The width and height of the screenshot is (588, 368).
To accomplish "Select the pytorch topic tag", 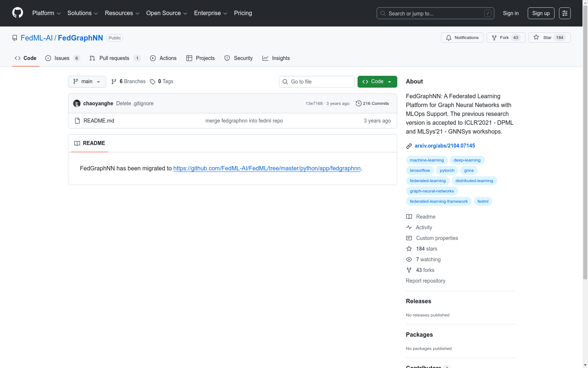I will (x=447, y=170).
